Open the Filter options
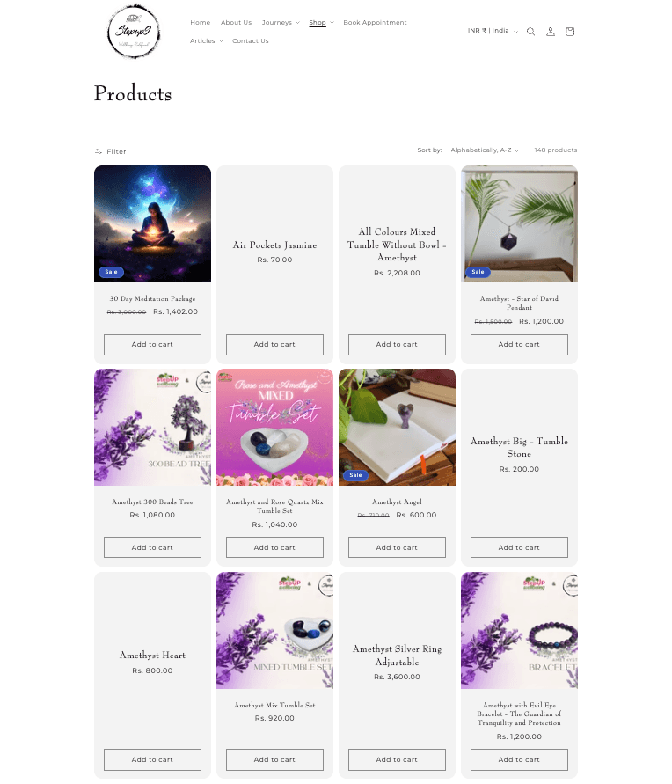The image size is (672, 784). [x=111, y=151]
